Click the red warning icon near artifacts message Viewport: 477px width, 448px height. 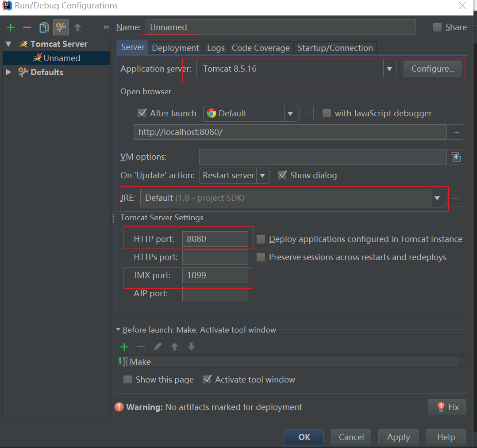tap(119, 407)
